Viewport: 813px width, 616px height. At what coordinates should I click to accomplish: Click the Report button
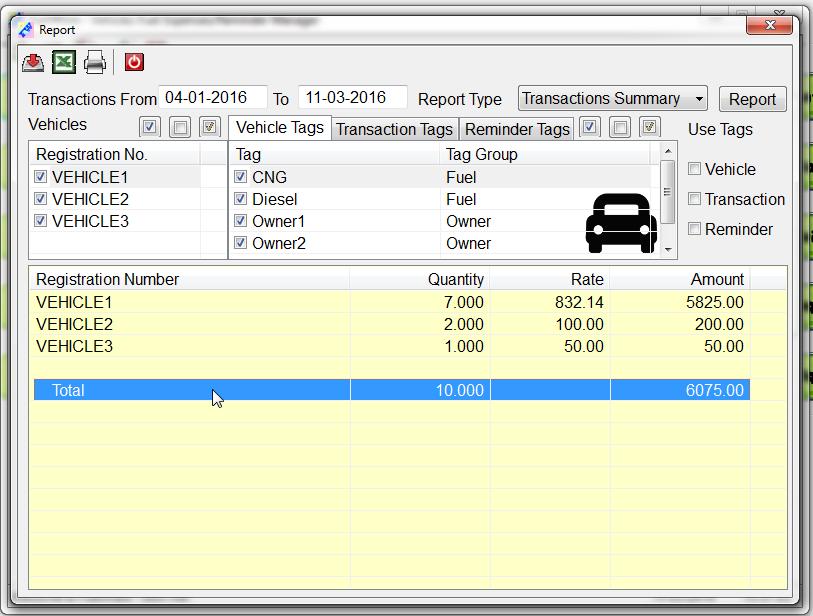(x=752, y=99)
